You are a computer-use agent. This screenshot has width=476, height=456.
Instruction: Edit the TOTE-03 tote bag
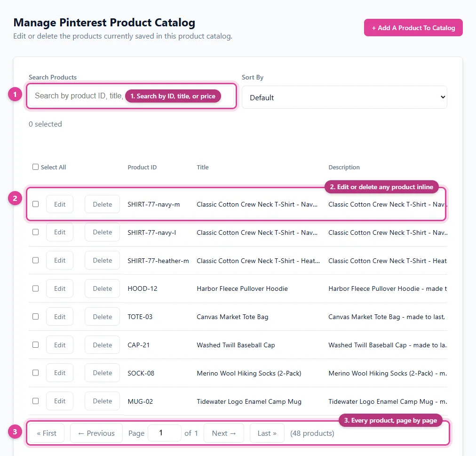coord(60,317)
